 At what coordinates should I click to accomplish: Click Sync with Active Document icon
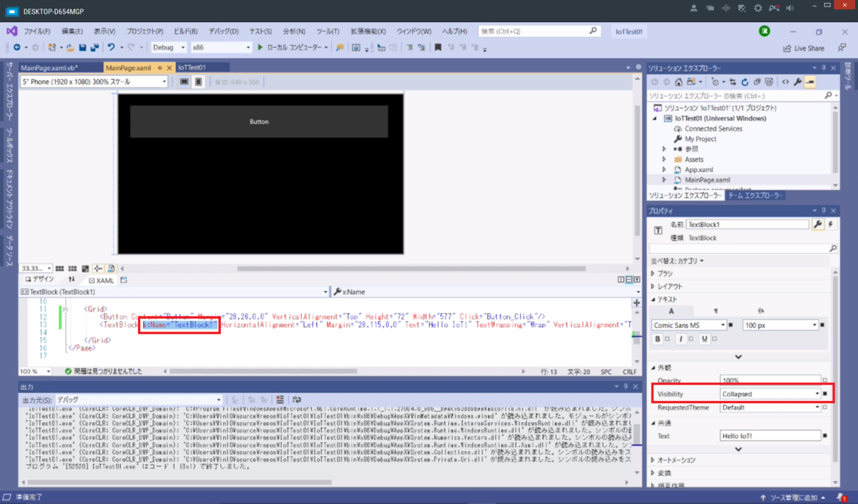click(x=733, y=82)
